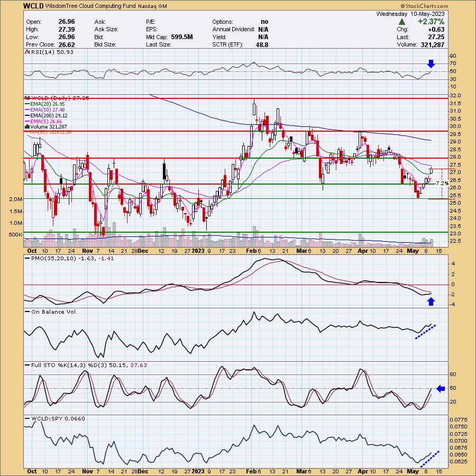
Task: Click the Last price 27.25
Action: [x=436, y=36]
